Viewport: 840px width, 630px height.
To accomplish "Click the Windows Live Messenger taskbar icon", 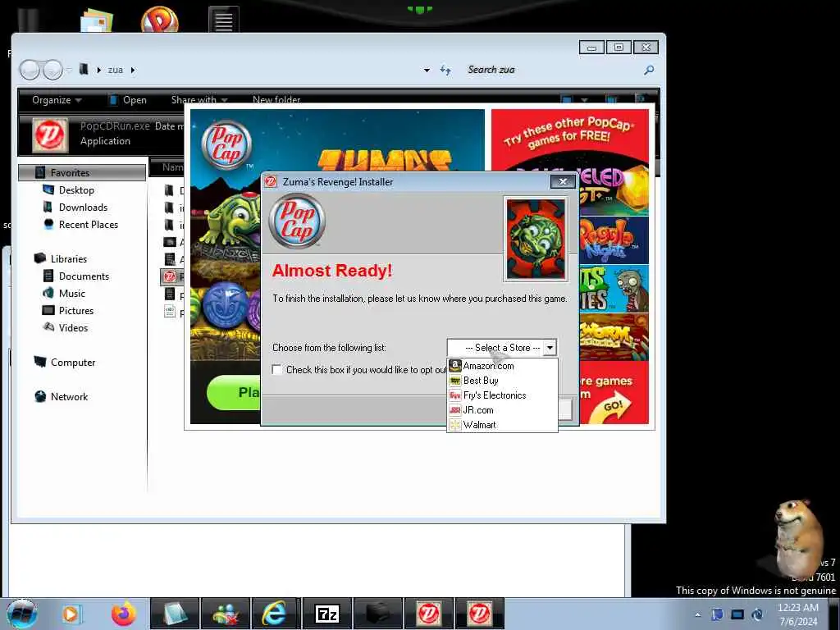I will point(225,614).
